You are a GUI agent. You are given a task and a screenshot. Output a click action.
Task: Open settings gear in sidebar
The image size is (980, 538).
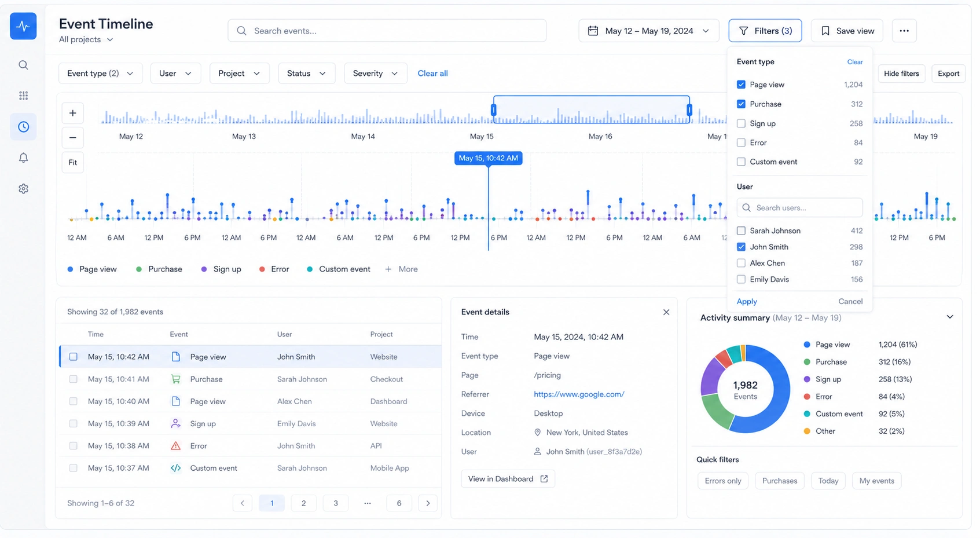tap(23, 189)
